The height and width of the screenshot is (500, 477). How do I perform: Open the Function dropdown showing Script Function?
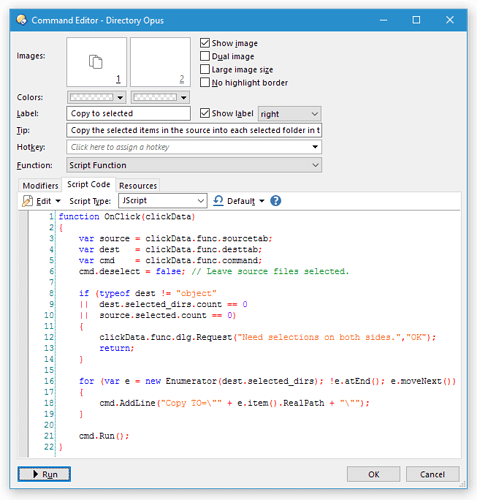pos(194,165)
